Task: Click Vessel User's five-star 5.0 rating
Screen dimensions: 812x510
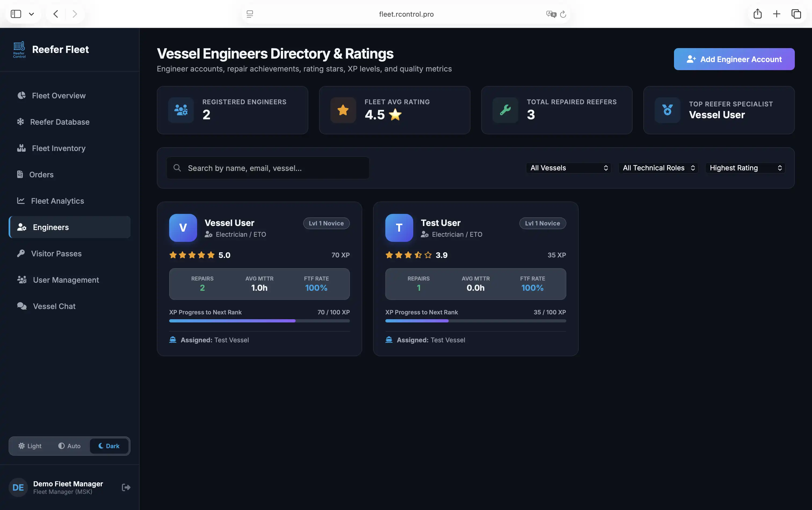Action: (x=200, y=255)
